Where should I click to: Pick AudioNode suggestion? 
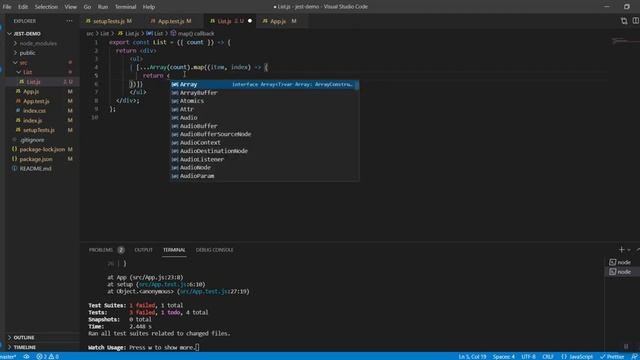tap(264, 168)
